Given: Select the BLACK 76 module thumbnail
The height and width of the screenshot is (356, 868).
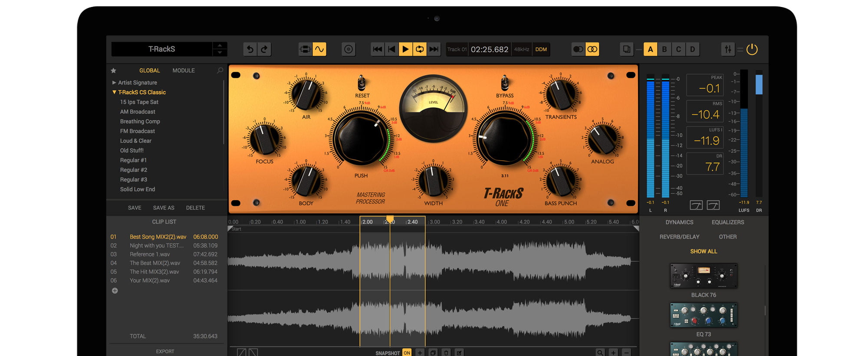Looking at the screenshot, I should point(704,276).
